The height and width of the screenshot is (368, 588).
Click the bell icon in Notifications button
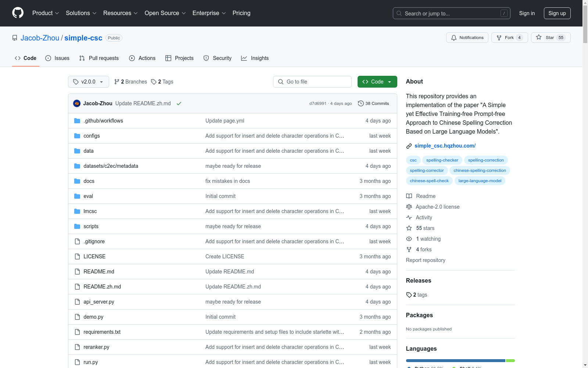pos(454,38)
